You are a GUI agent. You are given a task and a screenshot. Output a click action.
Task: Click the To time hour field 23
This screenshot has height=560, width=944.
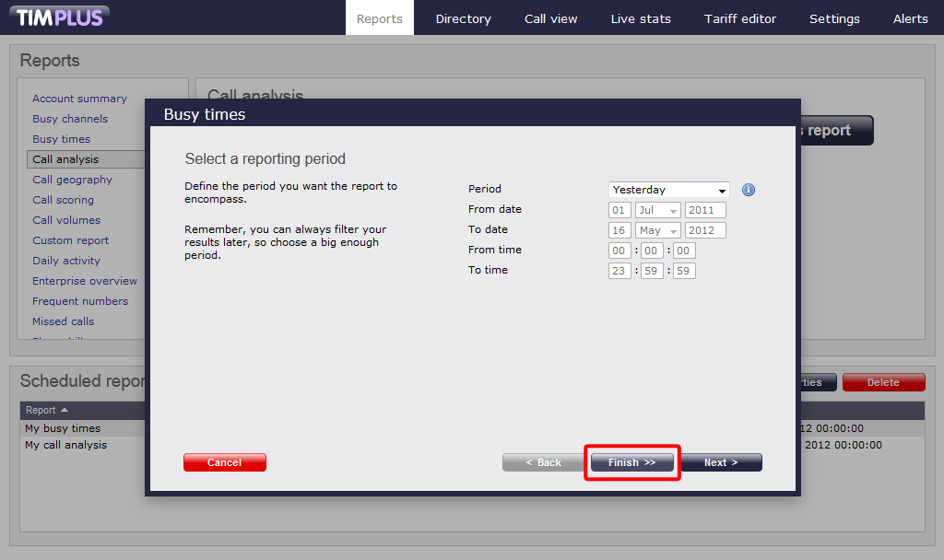coord(619,271)
